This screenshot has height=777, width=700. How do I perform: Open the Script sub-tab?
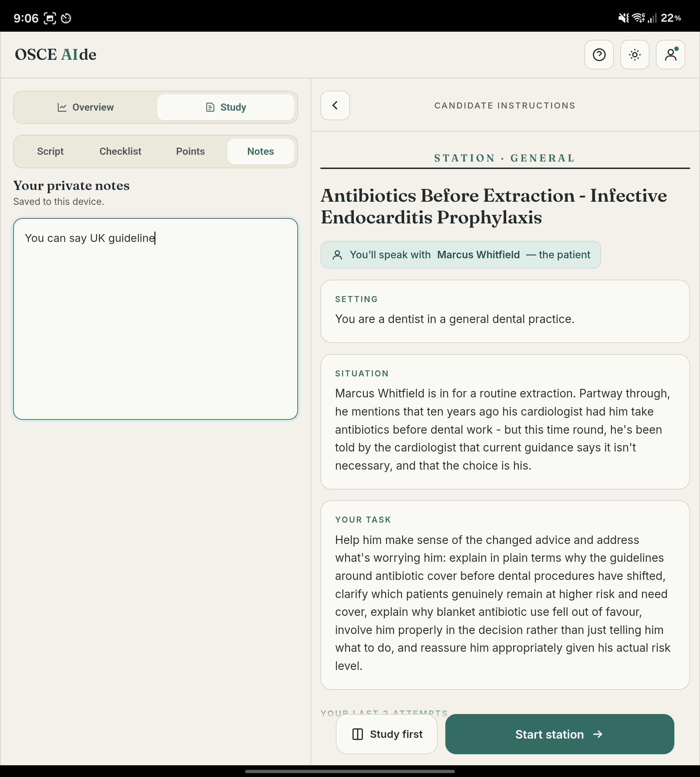point(51,152)
